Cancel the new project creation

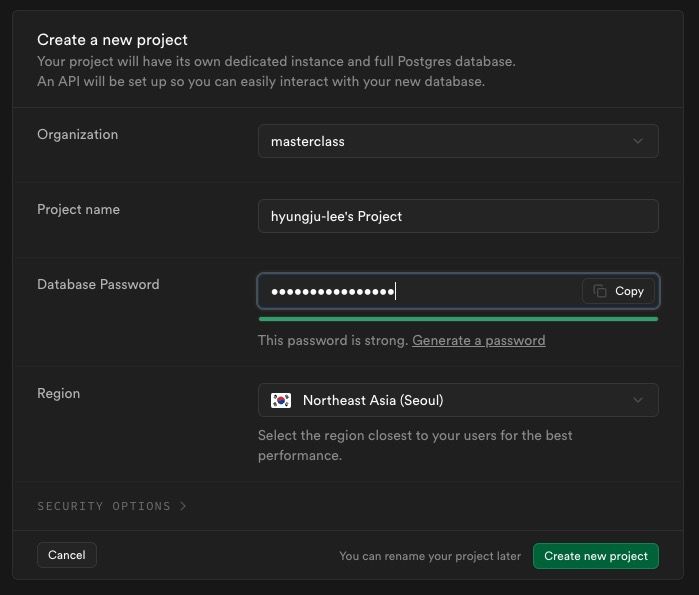coord(67,555)
